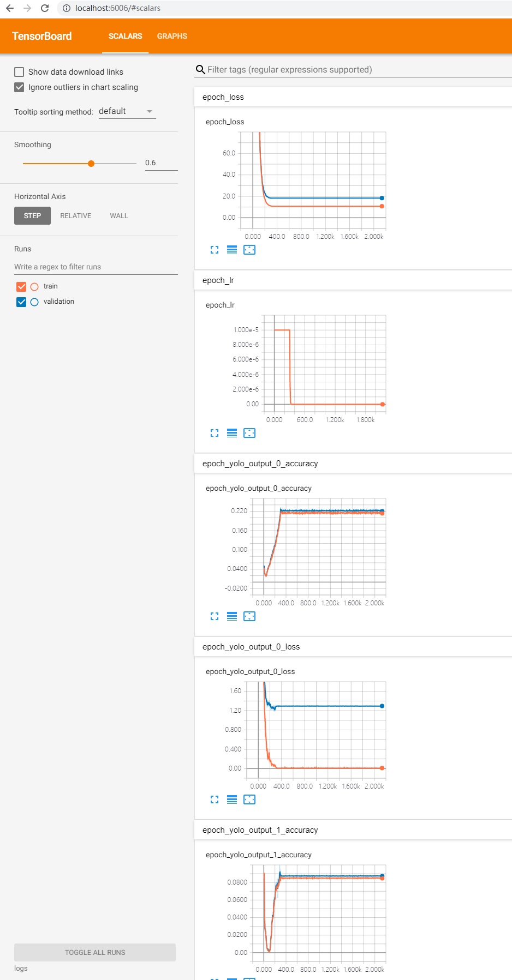Image resolution: width=512 pixels, height=980 pixels.
Task: Uncheck Ignore outliers in chart scaling
Action: pyautogui.click(x=19, y=87)
